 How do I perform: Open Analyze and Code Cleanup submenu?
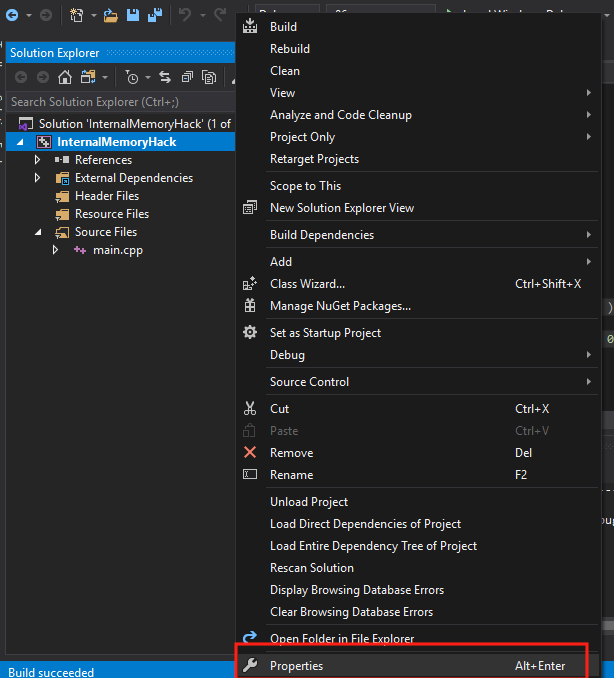[341, 115]
